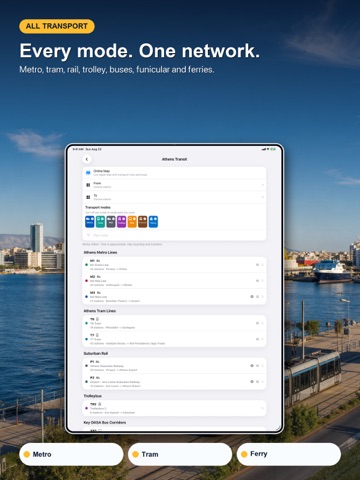Click the ALL TRANSPORT badge
Screen dimensions: 360x480
[x=57, y=26]
